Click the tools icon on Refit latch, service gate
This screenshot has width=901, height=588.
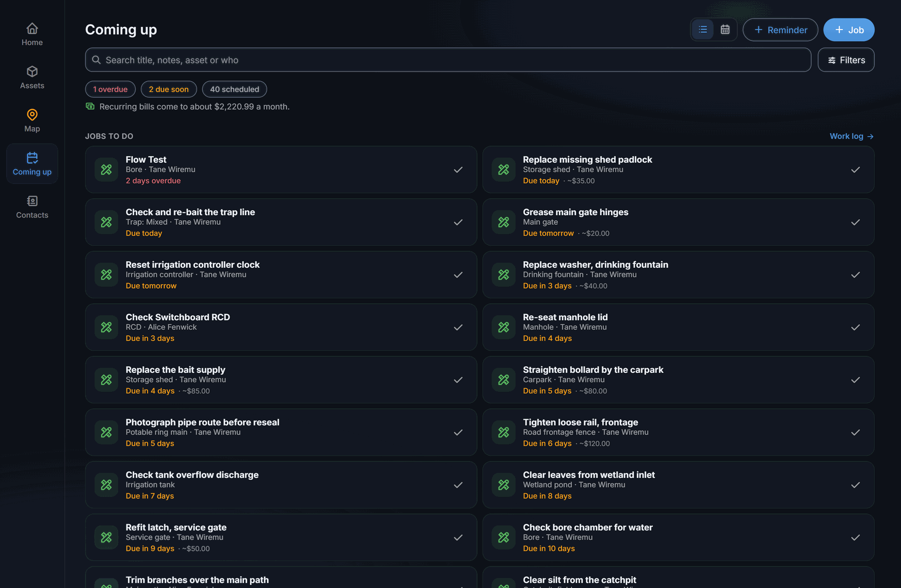click(x=106, y=537)
